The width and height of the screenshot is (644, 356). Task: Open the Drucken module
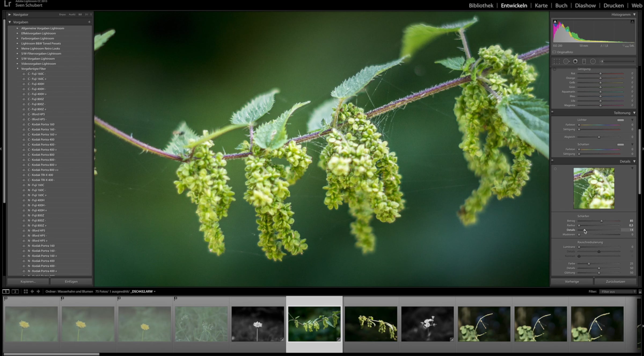[613, 5]
